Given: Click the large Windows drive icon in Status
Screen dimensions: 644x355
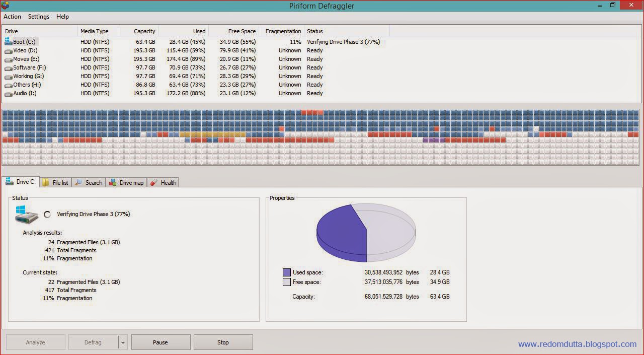Looking at the screenshot, I should tap(26, 215).
